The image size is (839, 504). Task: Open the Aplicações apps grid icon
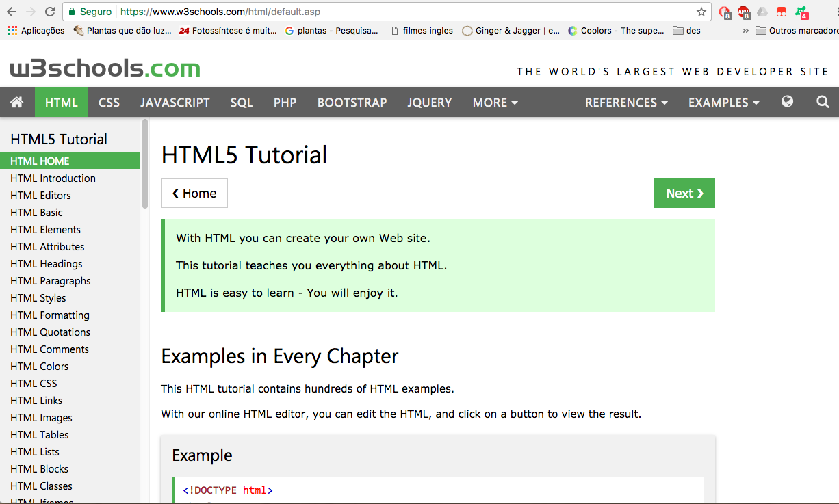[12, 31]
